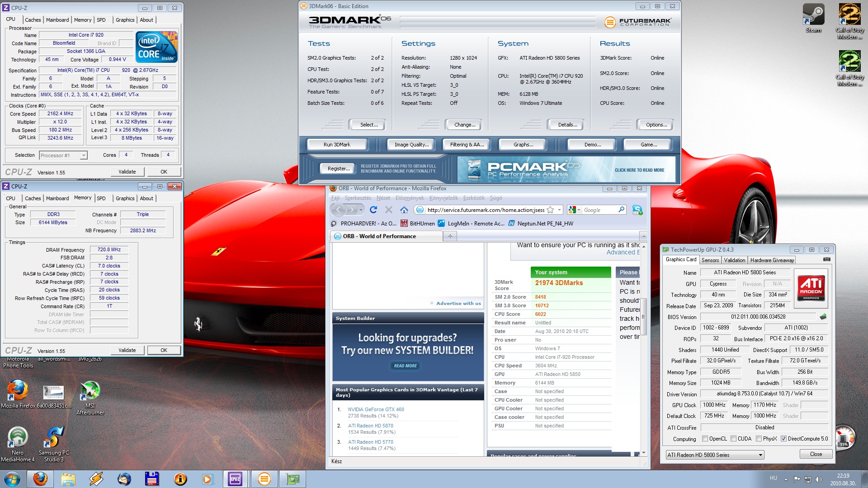Open the Firefox back/forward history dropdown
The width and height of the screenshot is (868, 488).
point(361,210)
